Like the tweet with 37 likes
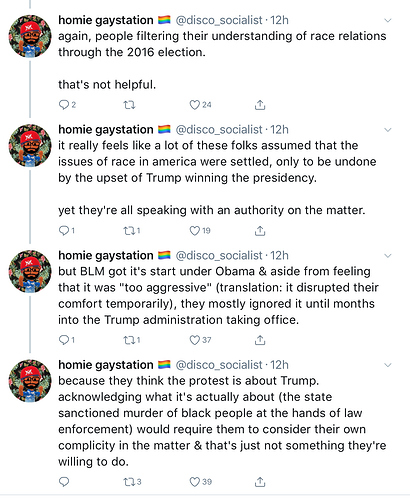The image size is (410, 500). [x=195, y=340]
